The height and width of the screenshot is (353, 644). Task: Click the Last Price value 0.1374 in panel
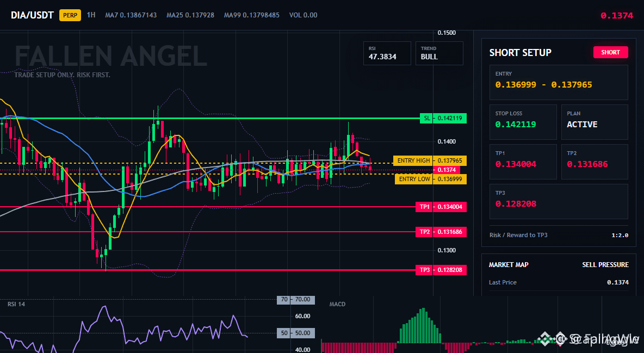618,282
